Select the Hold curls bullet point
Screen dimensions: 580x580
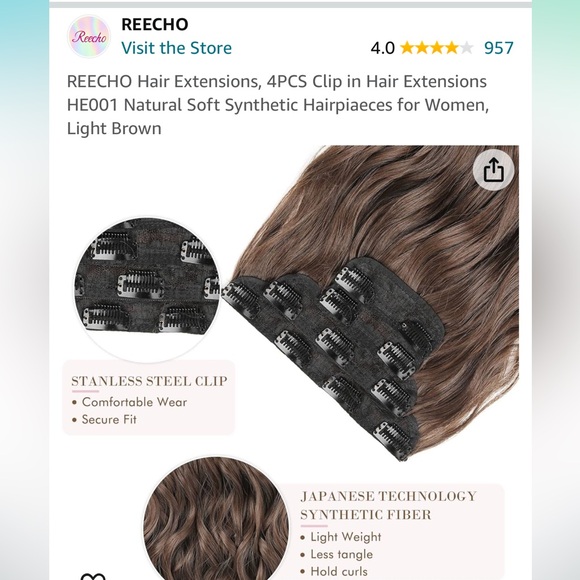click(x=334, y=571)
